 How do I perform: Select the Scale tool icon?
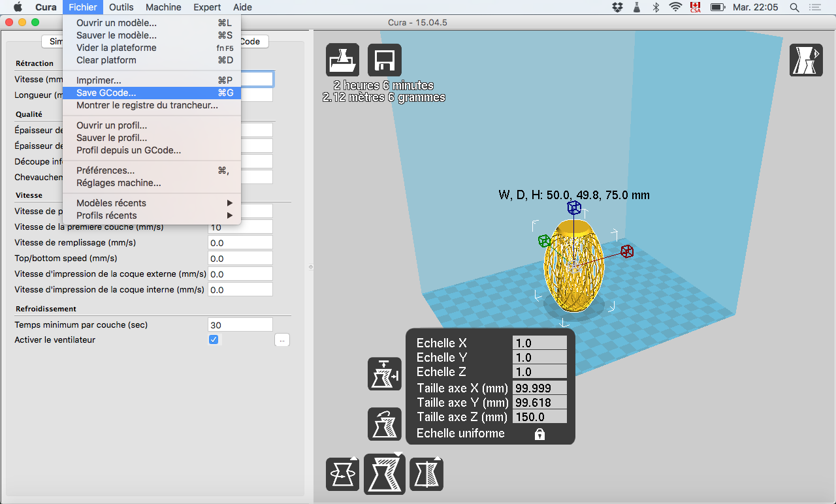[385, 474]
